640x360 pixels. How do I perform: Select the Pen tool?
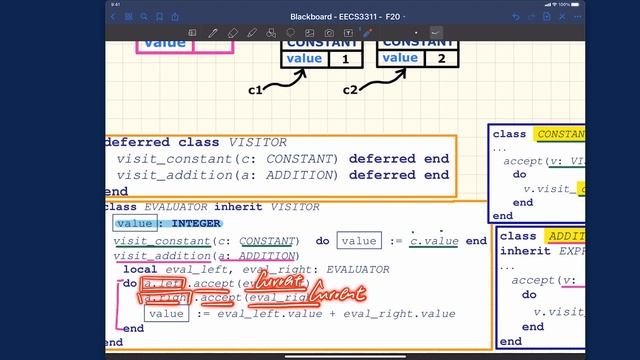click(x=212, y=33)
